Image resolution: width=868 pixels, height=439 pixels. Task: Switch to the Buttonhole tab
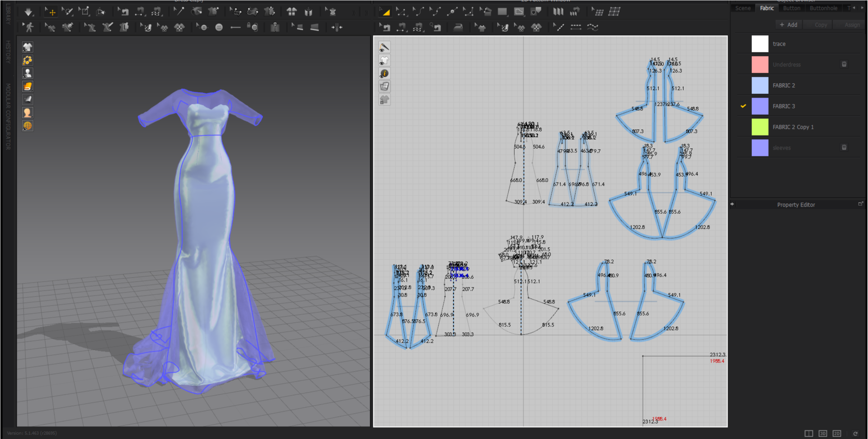[823, 8]
